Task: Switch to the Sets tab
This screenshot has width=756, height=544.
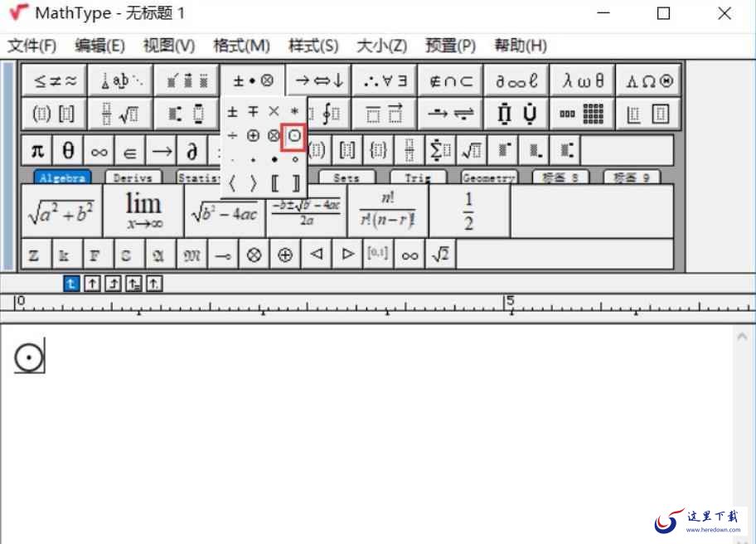Action: point(346,177)
